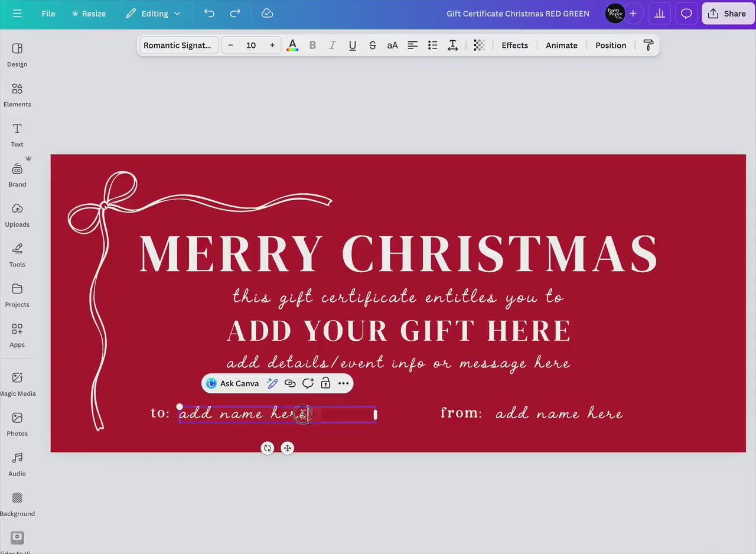Image resolution: width=756 pixels, height=554 pixels.
Task: Open the Magic Media panel
Action: point(17,384)
